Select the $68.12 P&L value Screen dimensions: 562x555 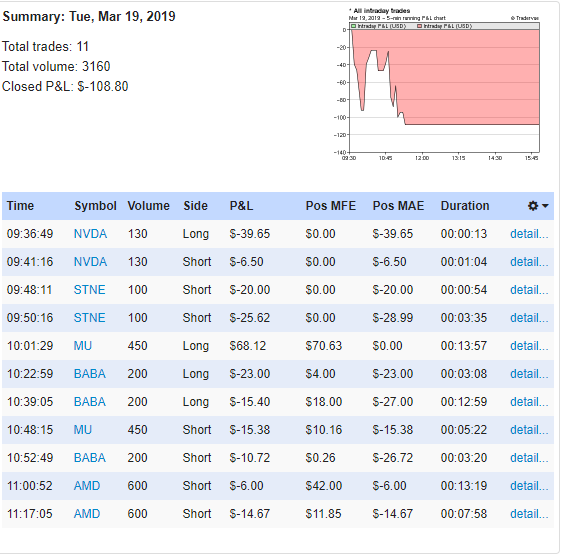(x=248, y=346)
